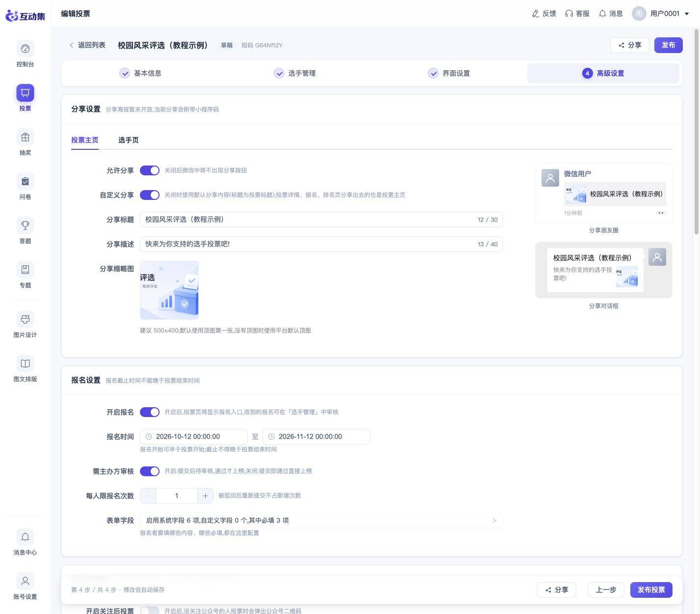Click the bottom bar 分享 button
Viewport: 700px width, 614px height.
(x=557, y=590)
